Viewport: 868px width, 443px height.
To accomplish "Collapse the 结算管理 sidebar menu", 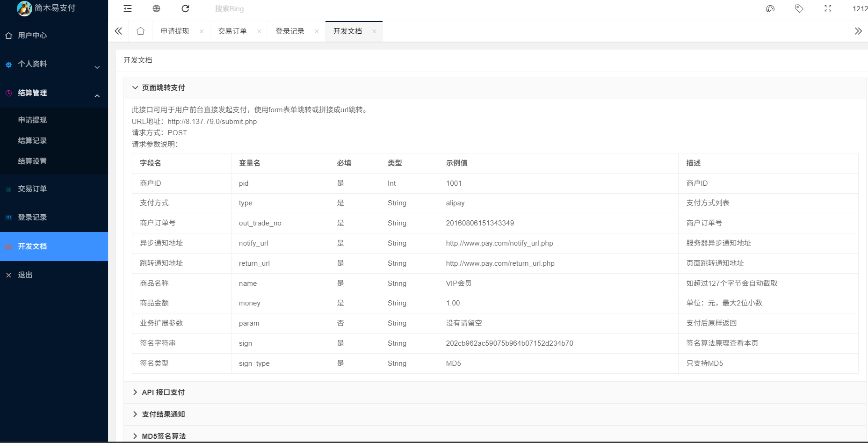I will coord(54,93).
